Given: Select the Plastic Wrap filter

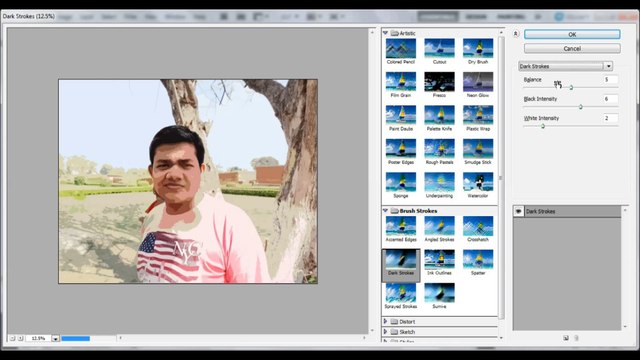Looking at the screenshot, I should click(x=478, y=115).
